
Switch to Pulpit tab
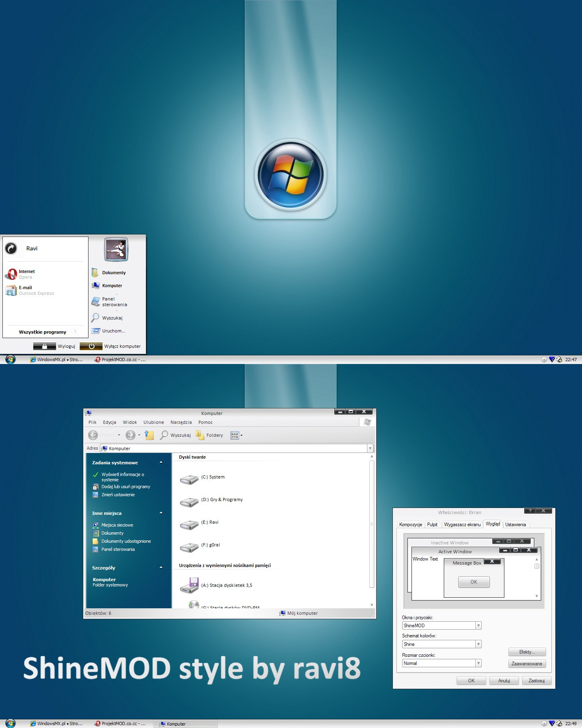point(432,525)
